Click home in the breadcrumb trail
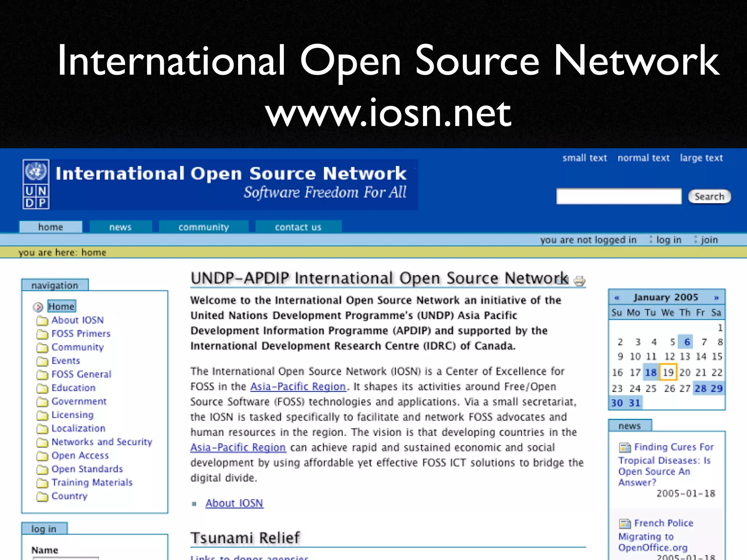Image resolution: width=747 pixels, height=560 pixels. (x=94, y=252)
